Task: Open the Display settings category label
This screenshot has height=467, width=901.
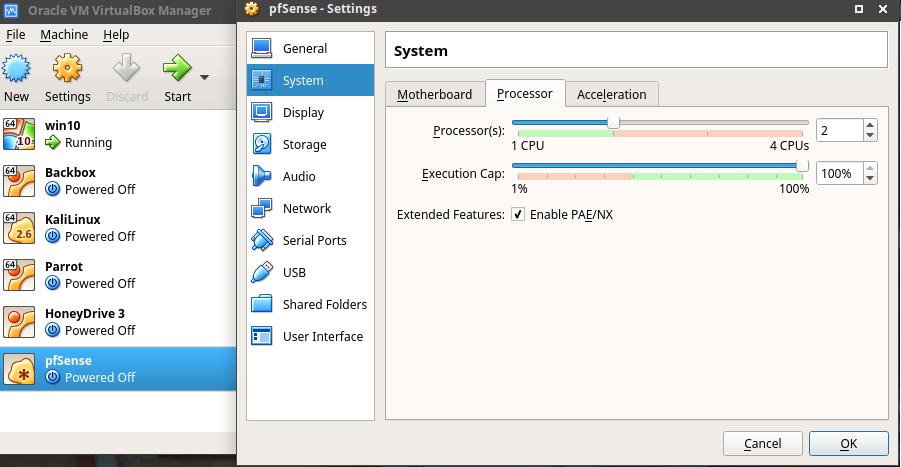Action: tap(303, 113)
